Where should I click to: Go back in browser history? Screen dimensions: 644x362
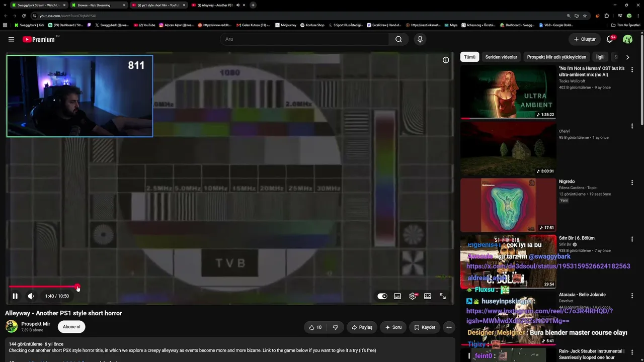point(5,16)
